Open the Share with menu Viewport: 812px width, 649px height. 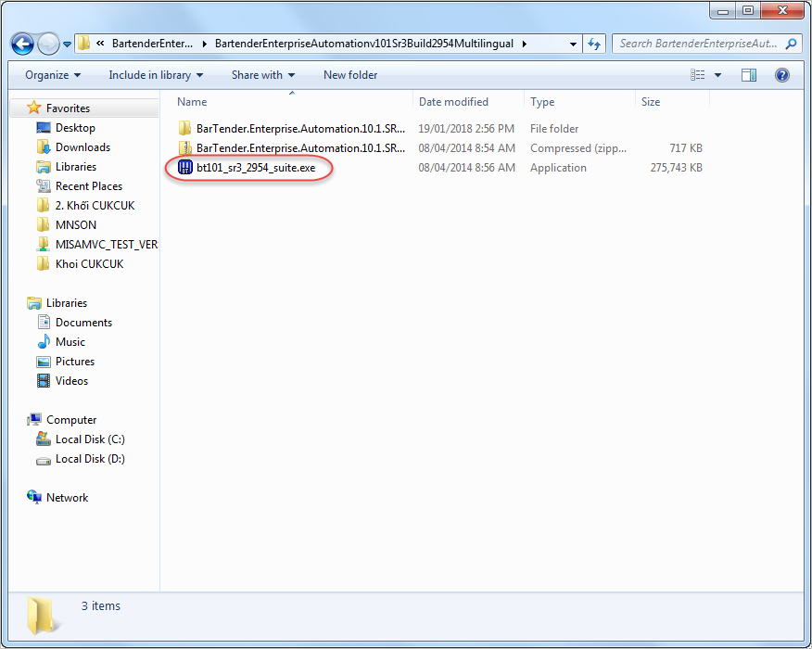tap(263, 75)
